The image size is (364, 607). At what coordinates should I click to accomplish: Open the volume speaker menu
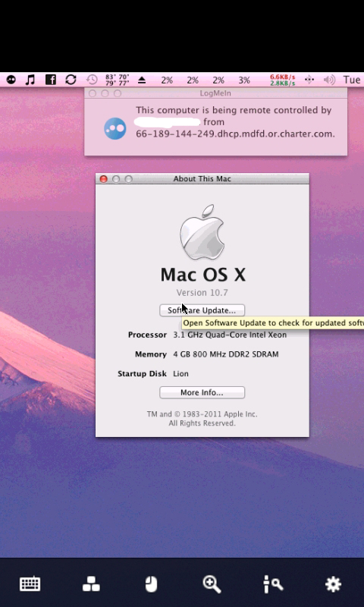point(329,80)
